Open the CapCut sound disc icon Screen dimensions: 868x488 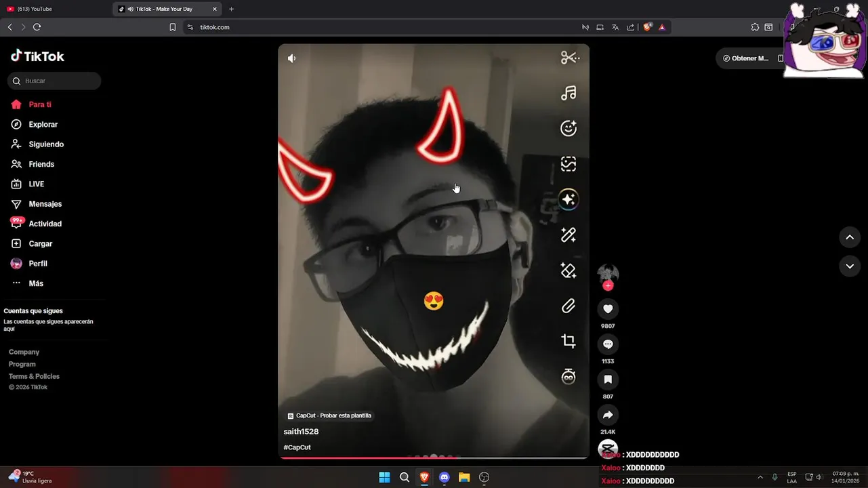[608, 449]
